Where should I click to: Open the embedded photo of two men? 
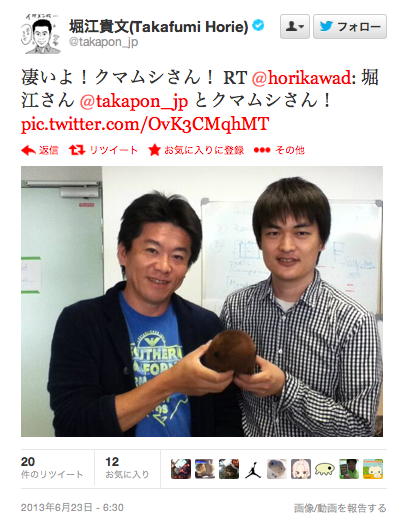coord(202,301)
